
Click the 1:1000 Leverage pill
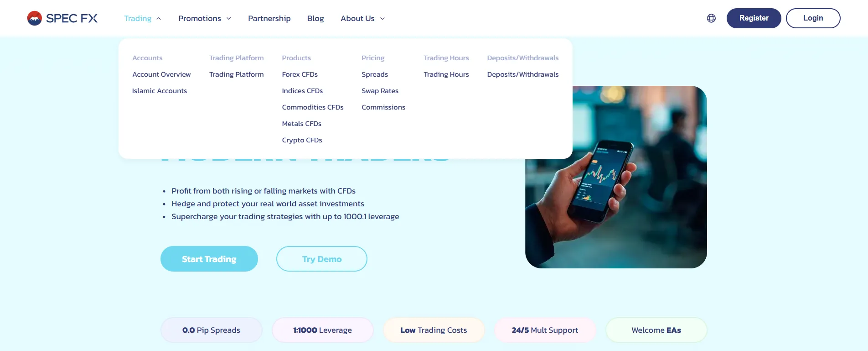(x=323, y=330)
